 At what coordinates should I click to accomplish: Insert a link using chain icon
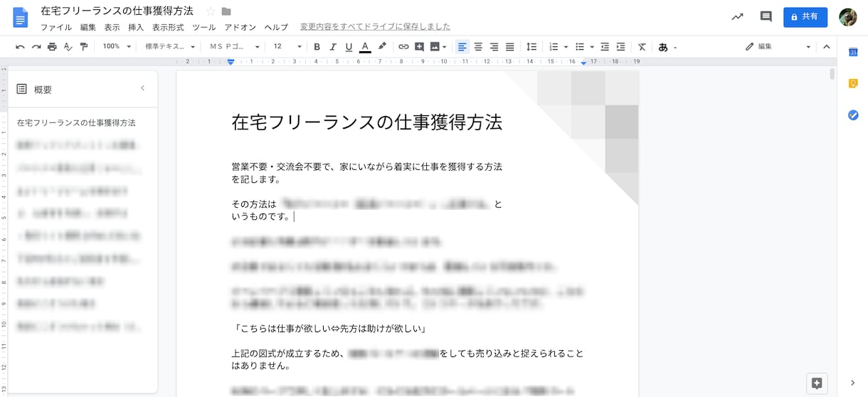pyautogui.click(x=403, y=47)
